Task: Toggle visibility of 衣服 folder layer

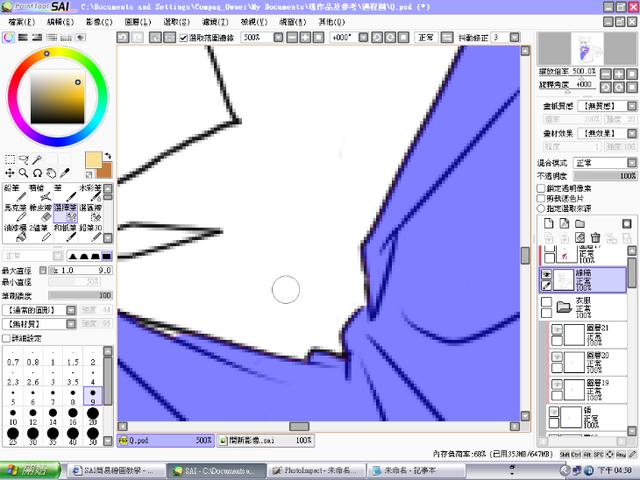Action: point(546,302)
